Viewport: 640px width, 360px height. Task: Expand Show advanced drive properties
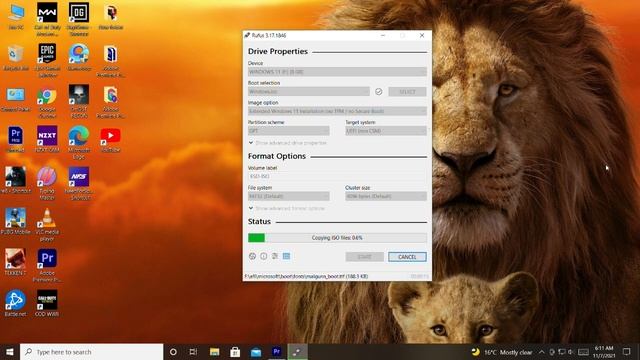(287, 143)
